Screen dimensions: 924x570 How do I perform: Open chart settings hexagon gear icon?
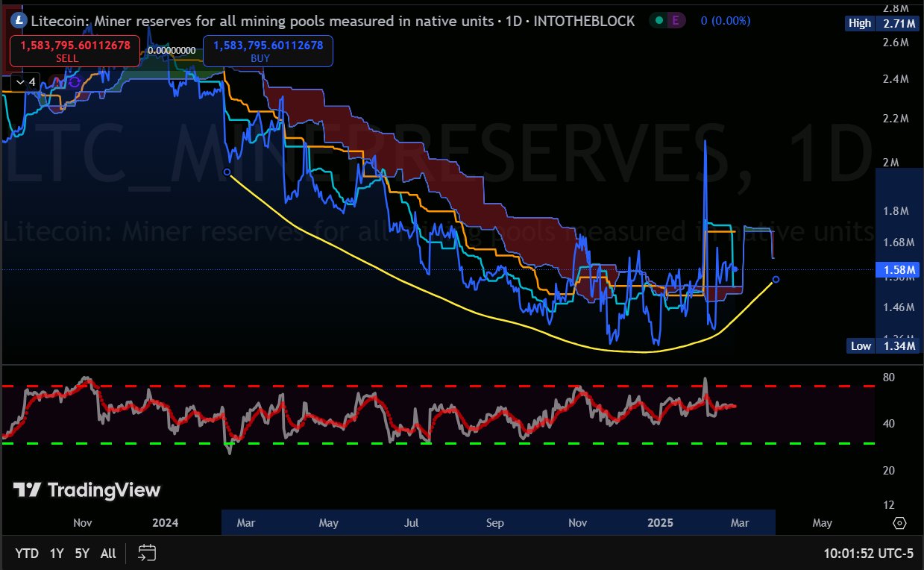[x=899, y=523]
